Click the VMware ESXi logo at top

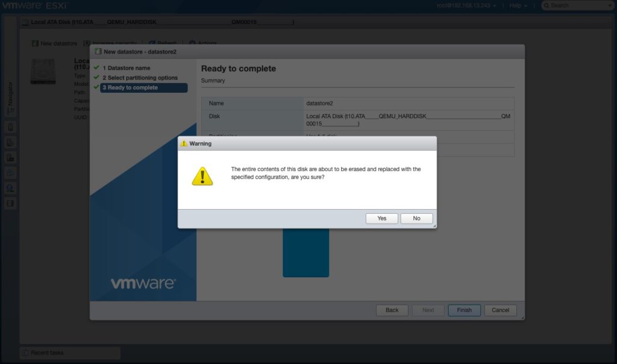36,5
